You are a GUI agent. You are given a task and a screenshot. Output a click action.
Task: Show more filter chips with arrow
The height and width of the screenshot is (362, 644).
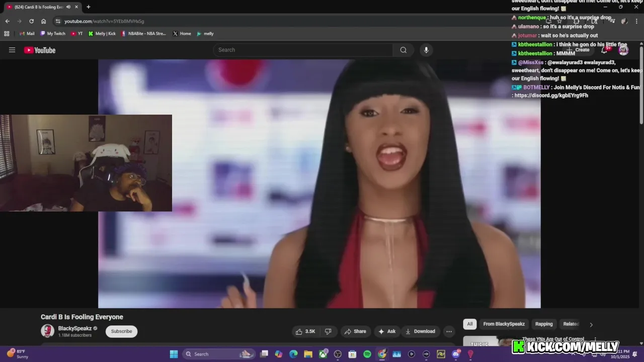(x=591, y=325)
